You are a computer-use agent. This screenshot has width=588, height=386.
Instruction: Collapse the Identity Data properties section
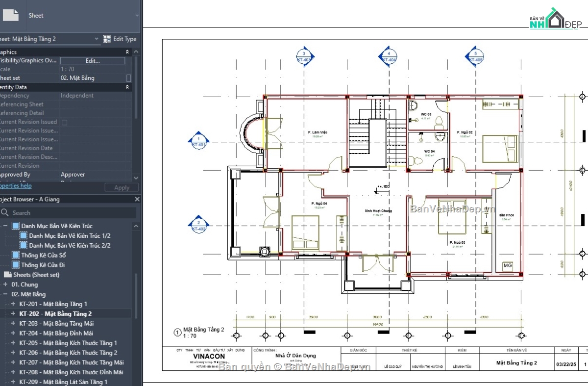127,87
